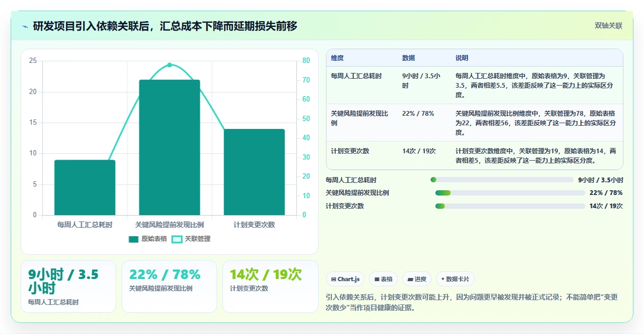
Task: Click the progress value 22% / 78%
Action: click(606, 193)
